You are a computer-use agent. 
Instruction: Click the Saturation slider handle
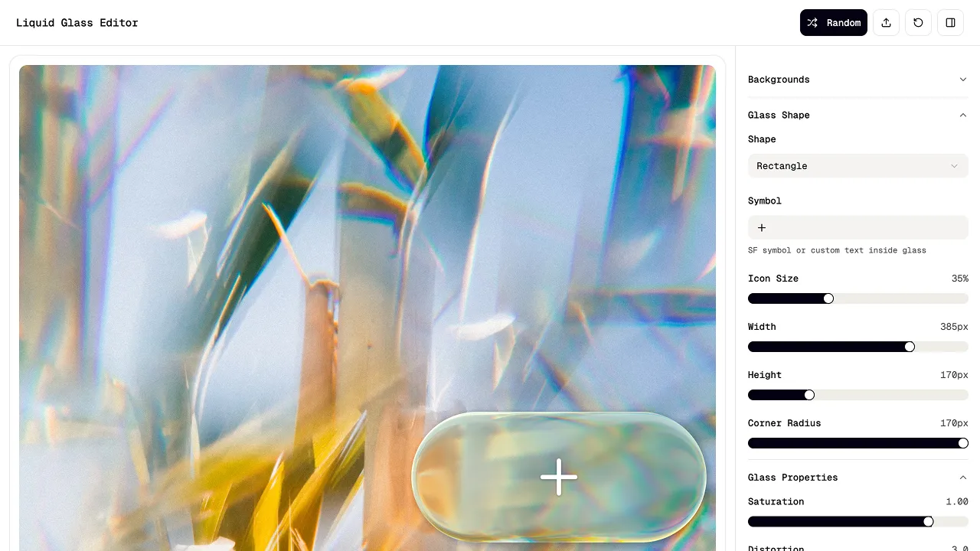pyautogui.click(x=929, y=522)
